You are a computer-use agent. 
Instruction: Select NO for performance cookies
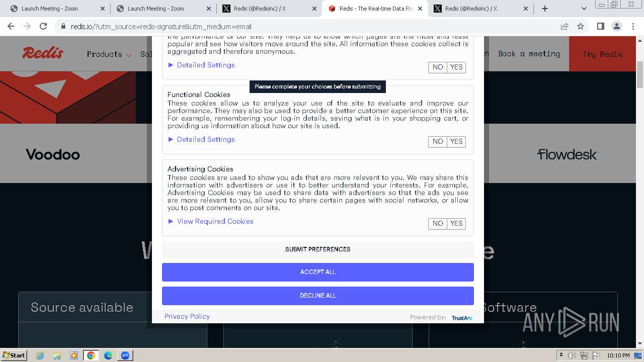click(x=438, y=67)
